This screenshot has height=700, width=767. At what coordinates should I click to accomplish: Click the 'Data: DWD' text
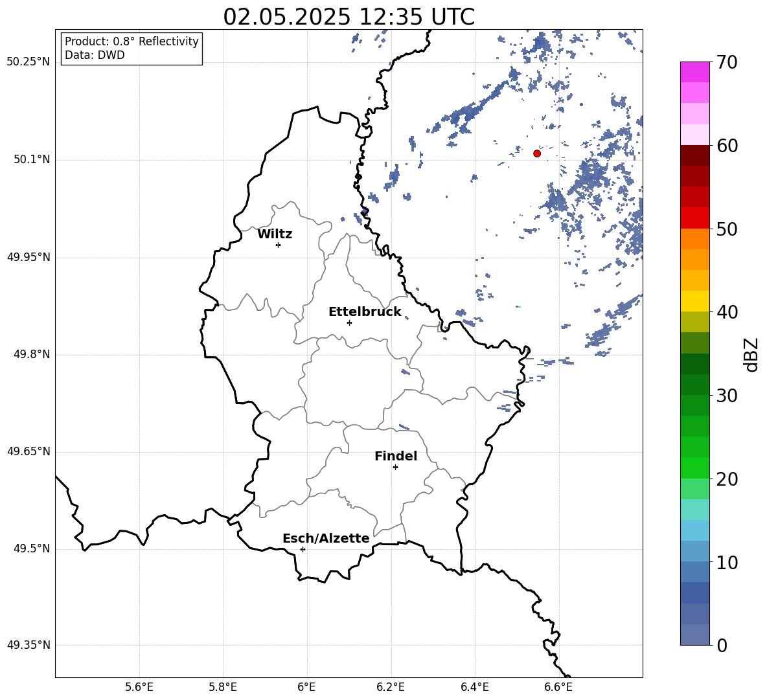point(95,55)
